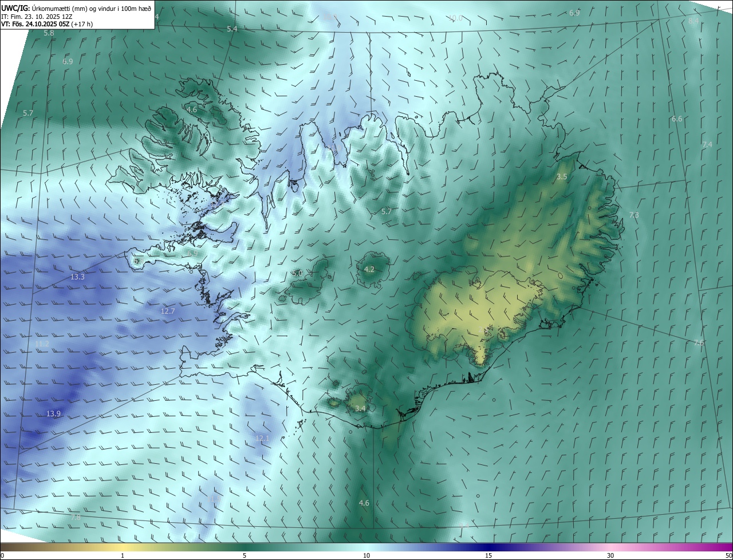Click the 6.6 value label

[x=677, y=119]
